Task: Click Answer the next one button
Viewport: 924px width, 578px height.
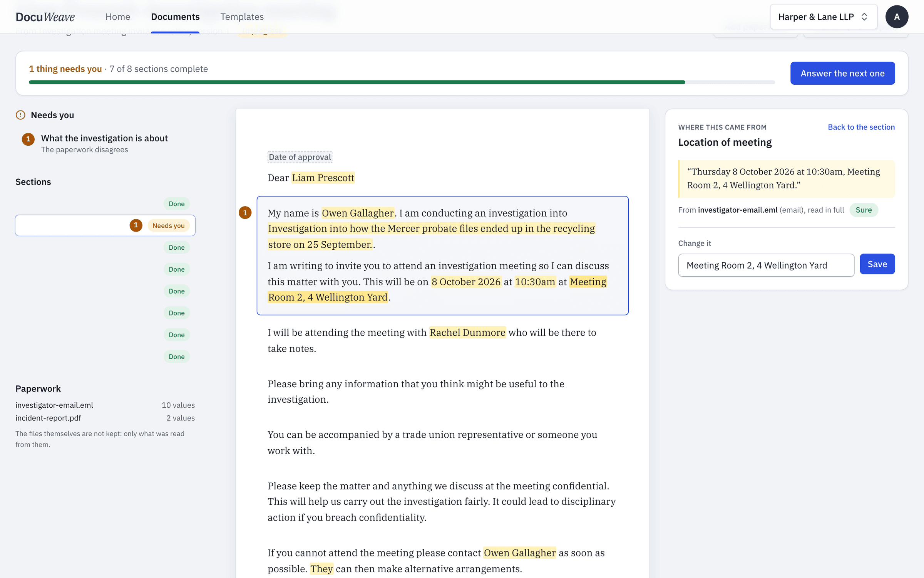Action: 842,73
